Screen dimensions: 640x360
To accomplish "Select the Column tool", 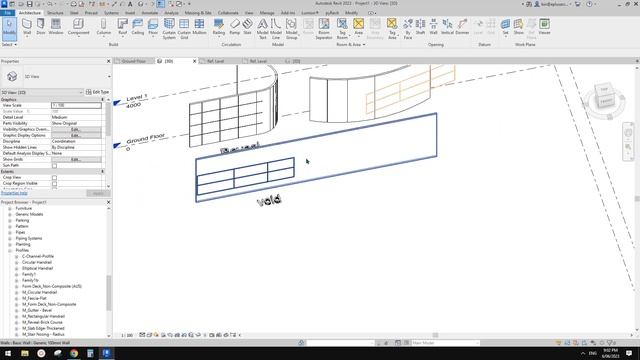I will pos(104,27).
